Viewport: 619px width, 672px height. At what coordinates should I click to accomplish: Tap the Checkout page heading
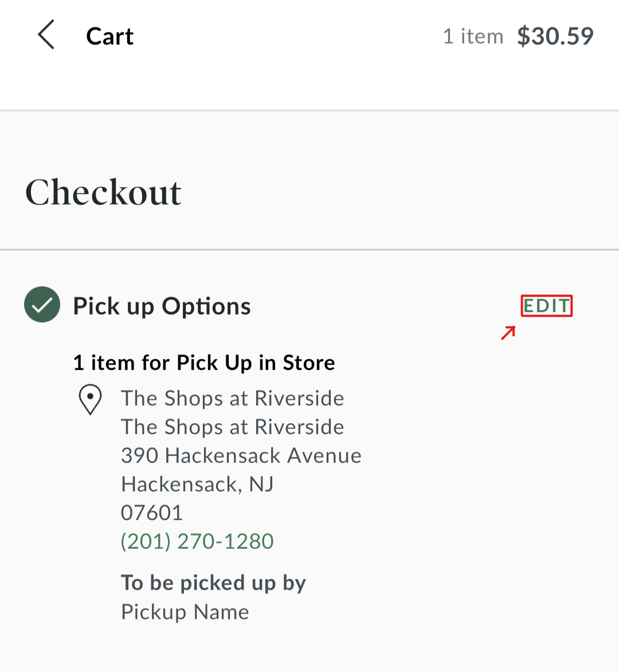[103, 192]
